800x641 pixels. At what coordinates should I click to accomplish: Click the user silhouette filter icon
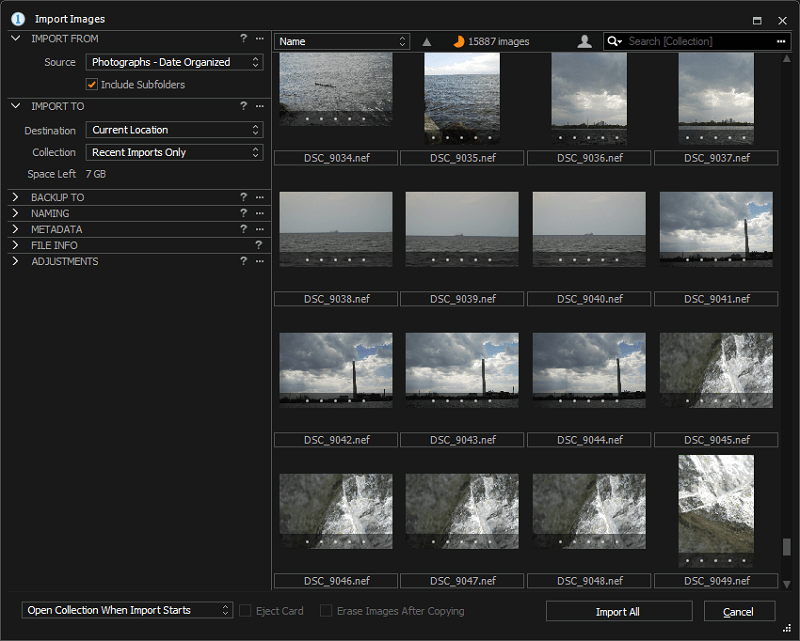coord(585,41)
